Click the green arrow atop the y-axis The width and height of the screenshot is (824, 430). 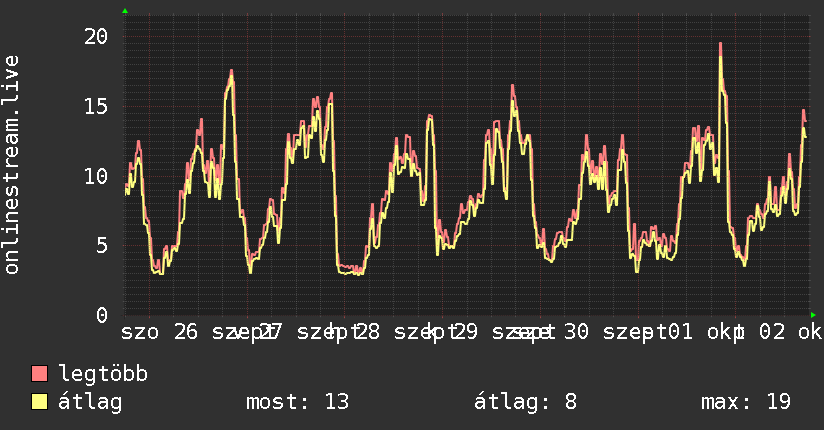[125, 11]
